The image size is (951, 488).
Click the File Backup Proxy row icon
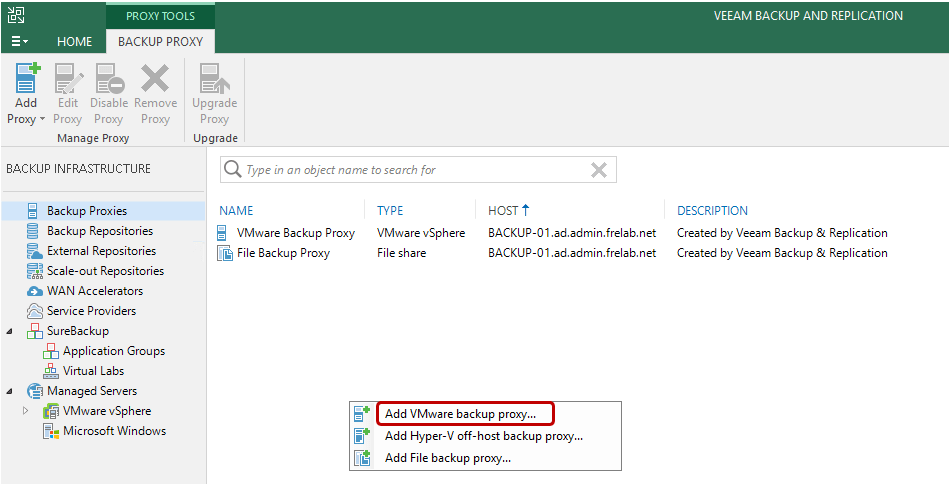pyautogui.click(x=225, y=253)
